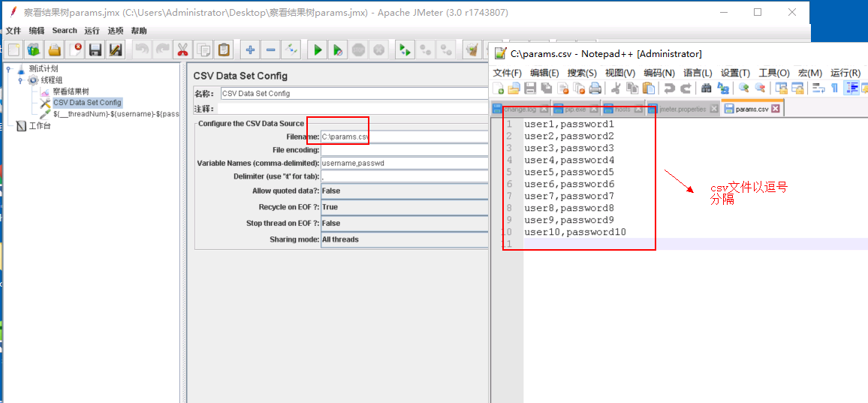Open the 运行 menu in JMeter
The width and height of the screenshot is (868, 403).
click(92, 31)
